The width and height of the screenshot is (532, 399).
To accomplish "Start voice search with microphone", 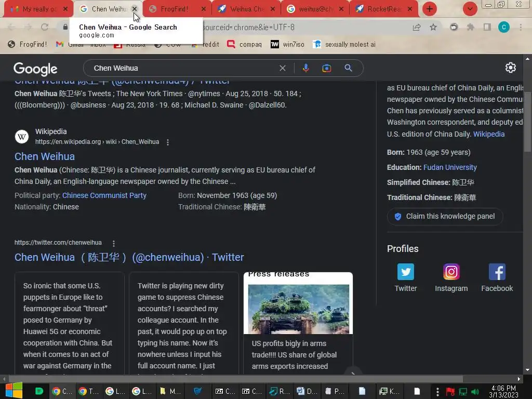I will coord(305,68).
